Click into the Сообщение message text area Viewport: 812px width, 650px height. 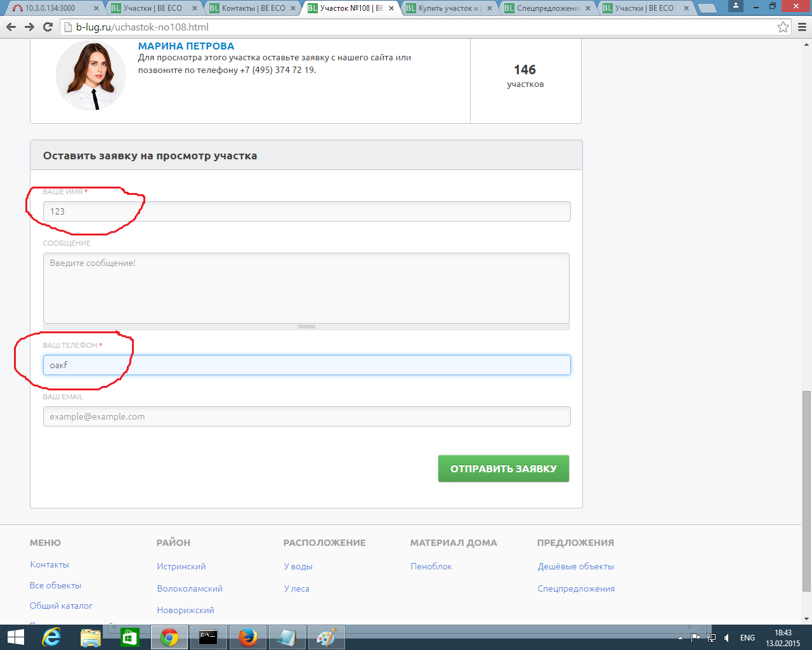306,288
